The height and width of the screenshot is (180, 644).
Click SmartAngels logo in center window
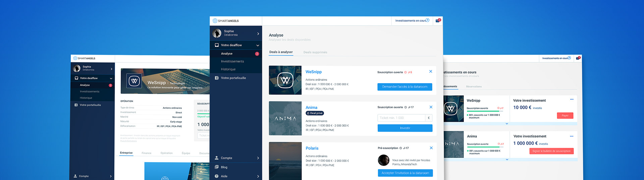(x=225, y=21)
